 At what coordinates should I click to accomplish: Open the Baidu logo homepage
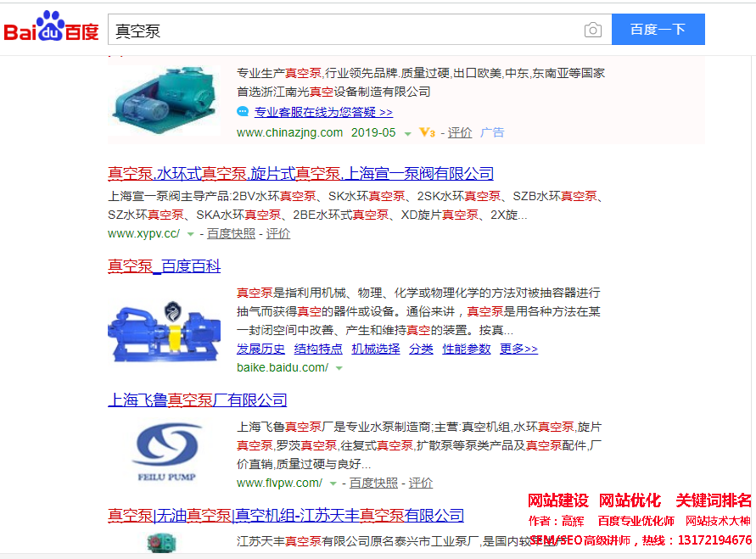pyautogui.click(x=51, y=26)
